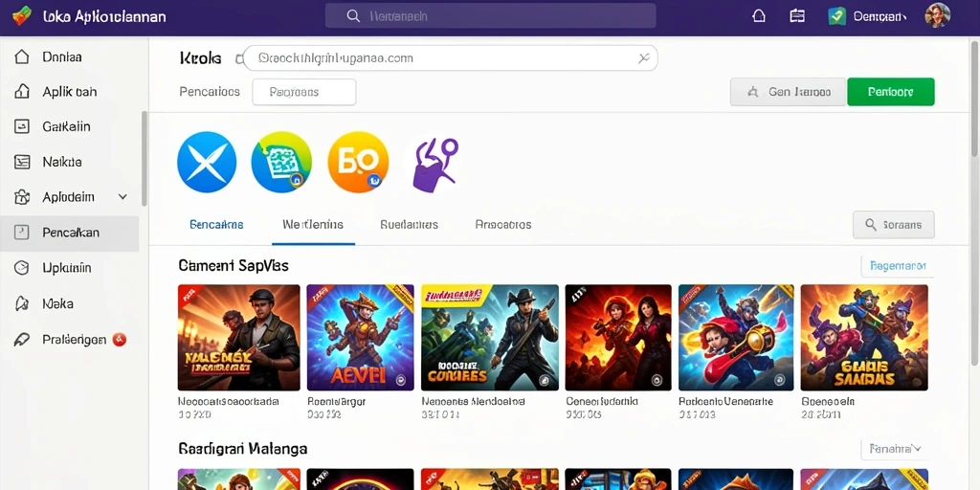The width and height of the screenshot is (980, 490).
Task: Click the Reenaviargor game title
Action: 336,402
